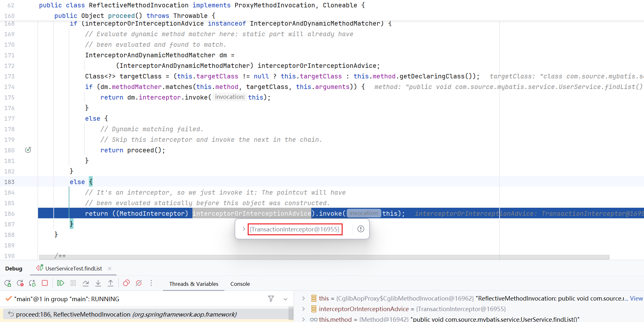Click the glasses watch icon for this.method
This screenshot has height=322, width=644.
pyautogui.click(x=314, y=319)
